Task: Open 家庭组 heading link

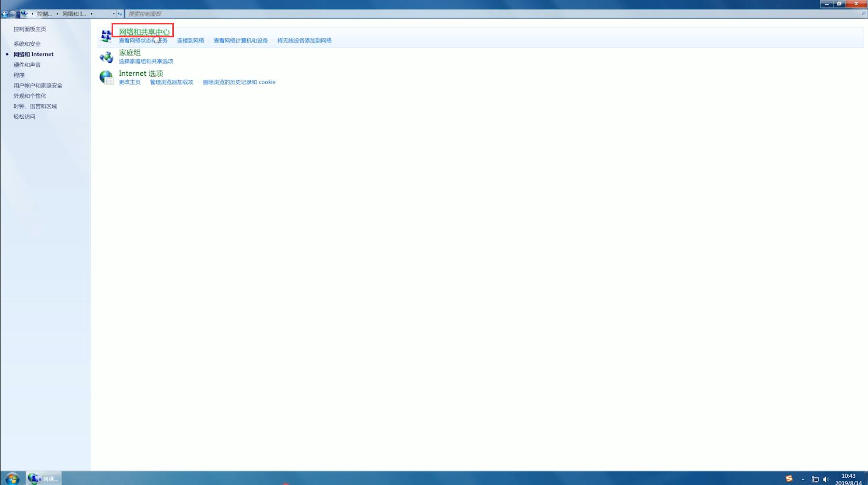Action: [x=130, y=52]
